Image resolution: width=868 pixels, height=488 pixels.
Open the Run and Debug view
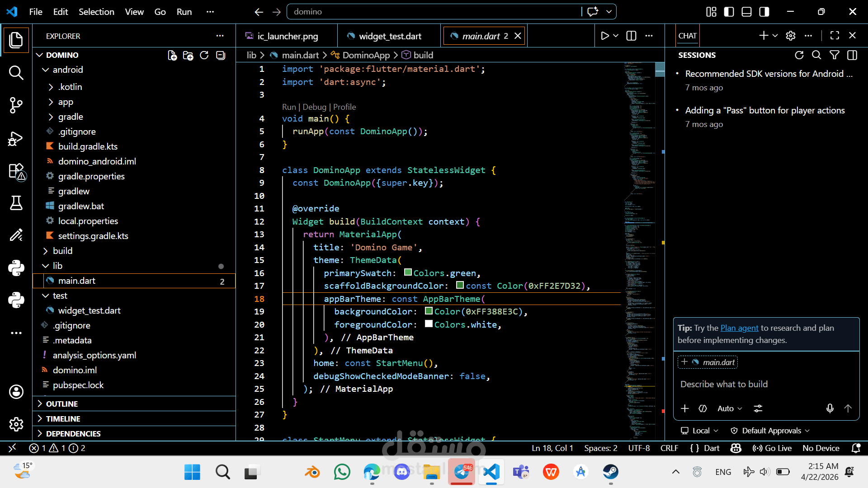(16, 138)
